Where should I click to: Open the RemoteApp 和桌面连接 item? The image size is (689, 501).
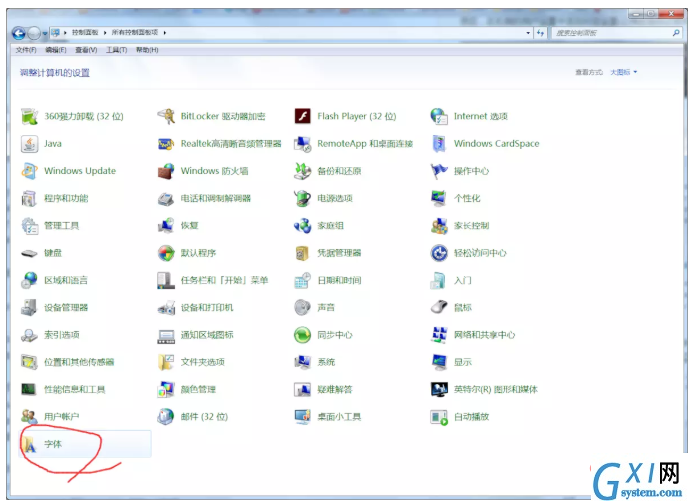click(354, 144)
